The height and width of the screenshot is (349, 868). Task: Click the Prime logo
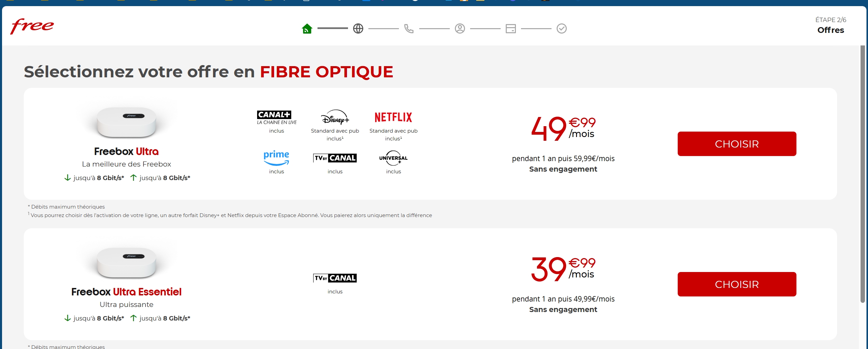276,158
